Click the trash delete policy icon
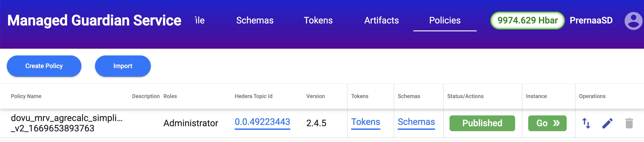644x142 pixels. [x=629, y=123]
